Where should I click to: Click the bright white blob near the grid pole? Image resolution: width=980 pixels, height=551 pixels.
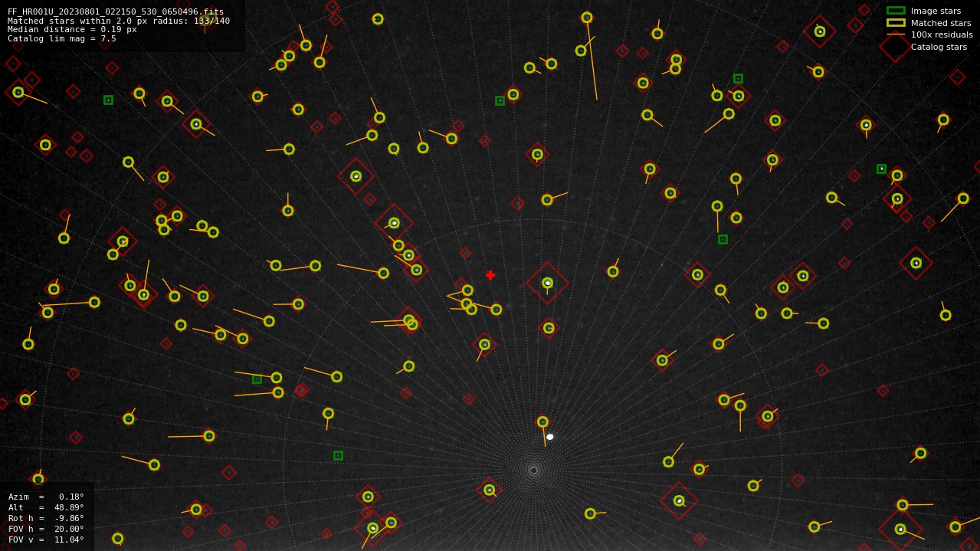tap(549, 437)
